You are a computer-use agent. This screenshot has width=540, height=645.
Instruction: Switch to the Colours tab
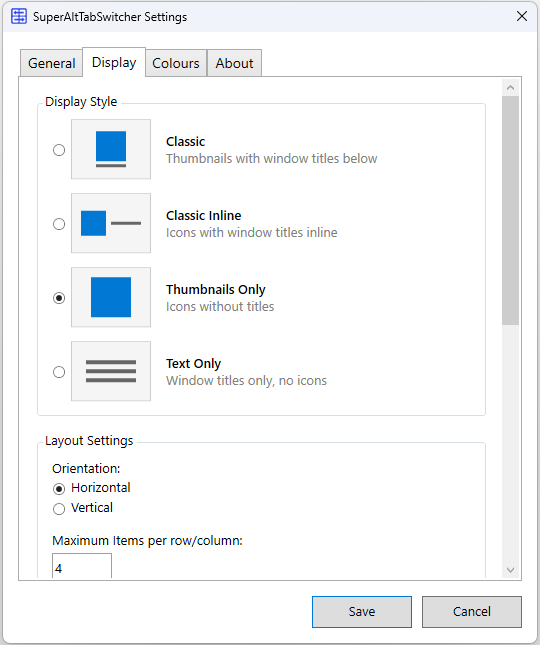(176, 63)
